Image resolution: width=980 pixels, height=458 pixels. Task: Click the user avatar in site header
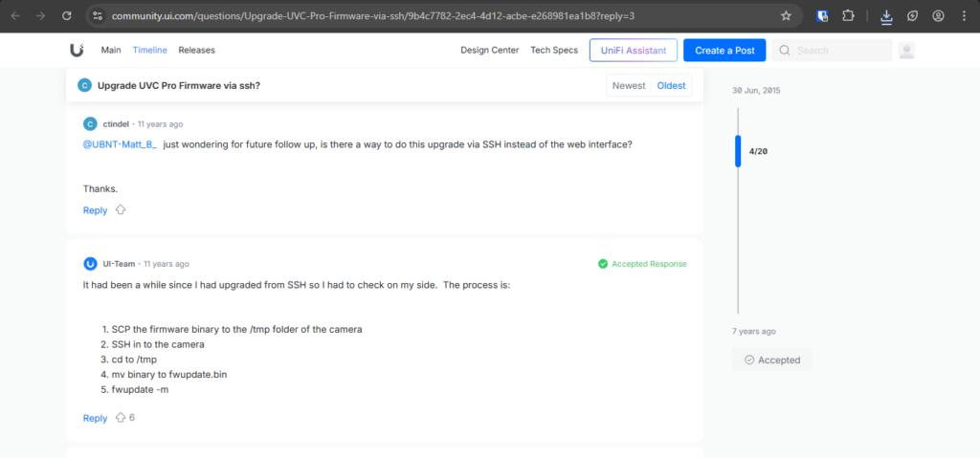tap(907, 51)
